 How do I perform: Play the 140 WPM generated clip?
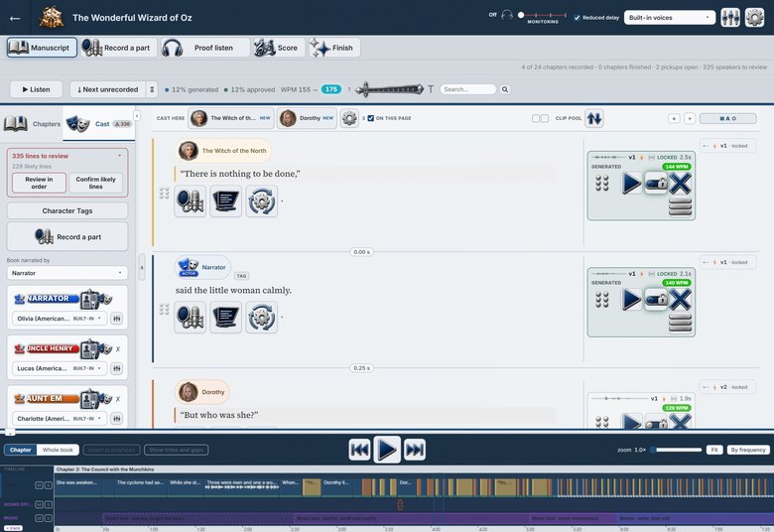click(x=631, y=300)
